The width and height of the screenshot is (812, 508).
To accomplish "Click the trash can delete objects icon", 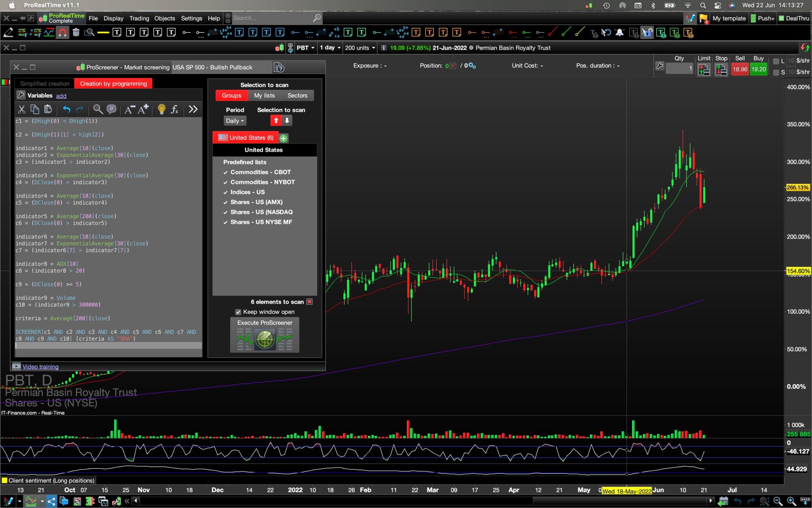I will click(x=76, y=33).
